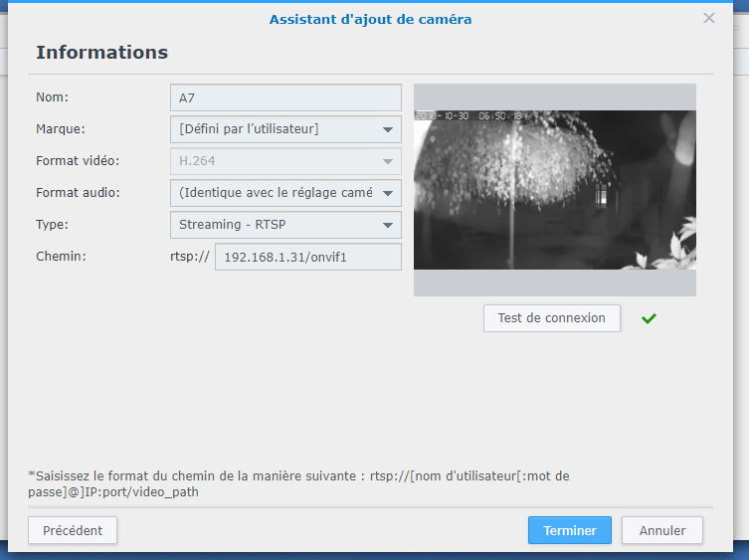The image size is (749, 560).
Task: Click the timestamp overlay in the preview
Action: (x=469, y=116)
